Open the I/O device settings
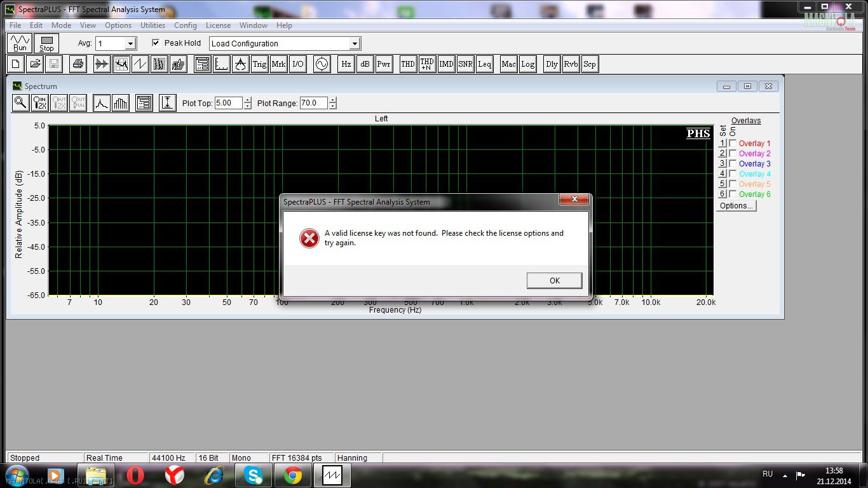This screenshot has height=488, width=868. 298,64
